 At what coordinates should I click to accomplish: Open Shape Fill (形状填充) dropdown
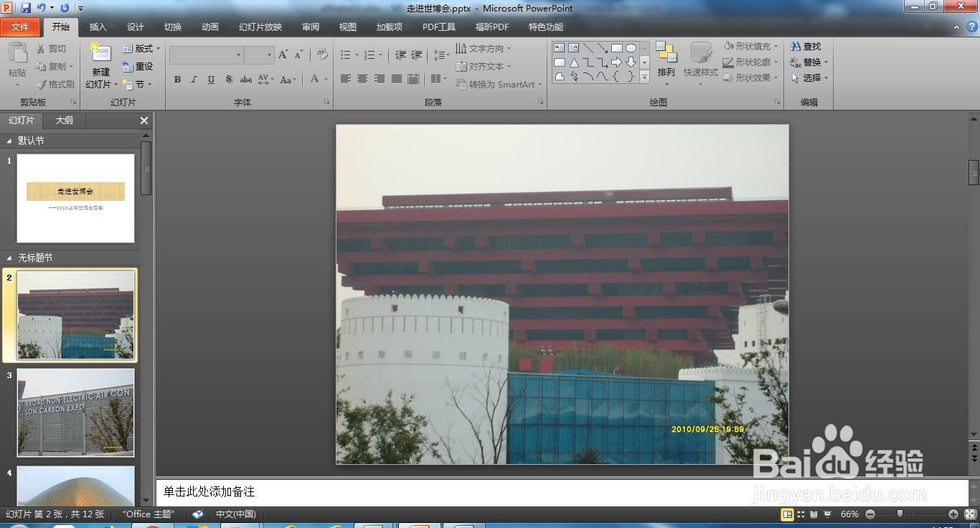750,46
